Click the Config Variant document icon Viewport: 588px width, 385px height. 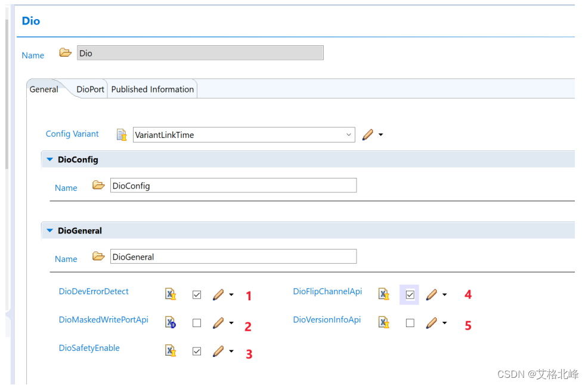(122, 135)
